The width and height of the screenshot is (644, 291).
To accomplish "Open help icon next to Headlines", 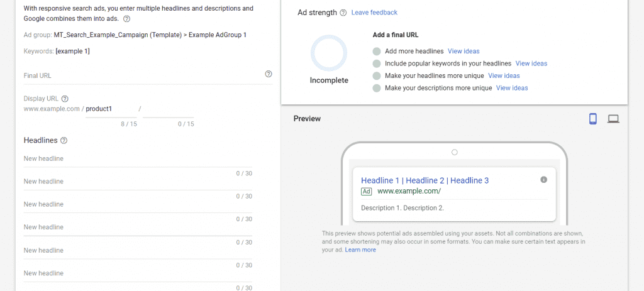I will tap(64, 140).
